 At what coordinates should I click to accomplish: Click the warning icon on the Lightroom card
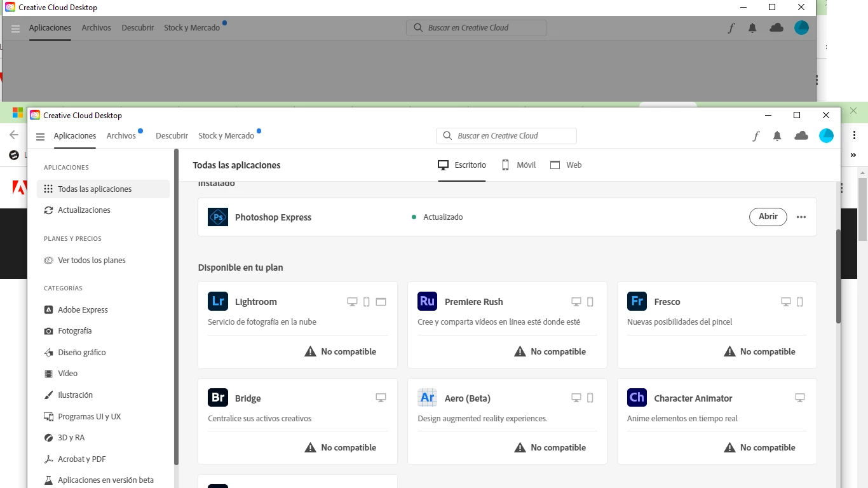coord(310,351)
